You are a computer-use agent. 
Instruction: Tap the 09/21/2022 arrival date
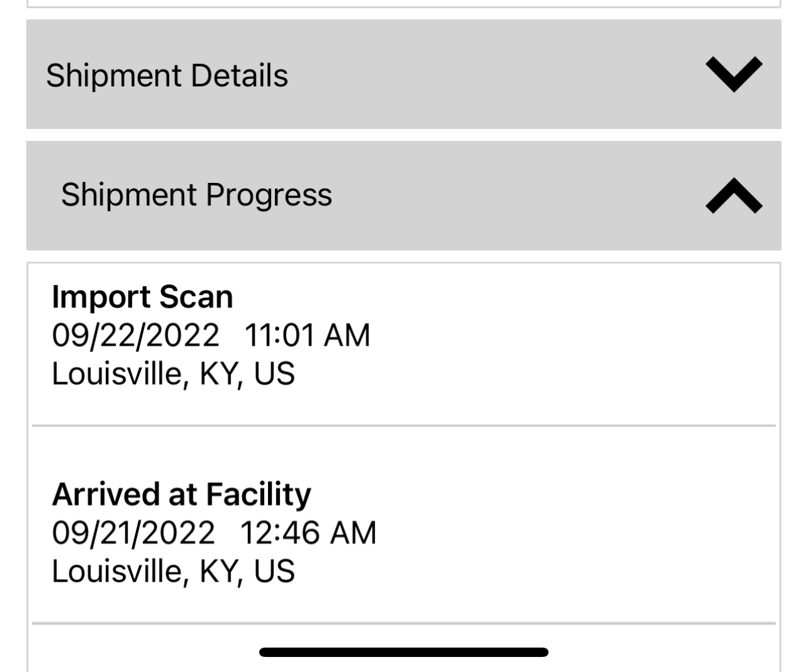pos(133,533)
